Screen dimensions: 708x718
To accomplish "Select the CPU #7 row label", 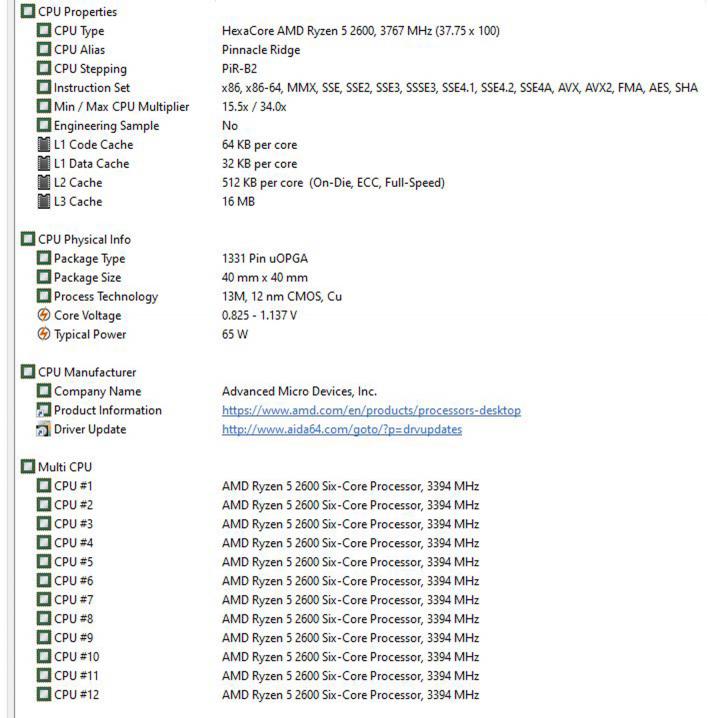I will click(x=73, y=600).
